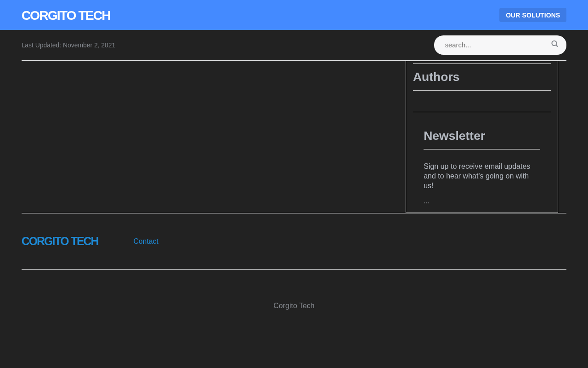Click the blue CORGITO TECH footer logo
The image size is (588, 368).
(60, 241)
